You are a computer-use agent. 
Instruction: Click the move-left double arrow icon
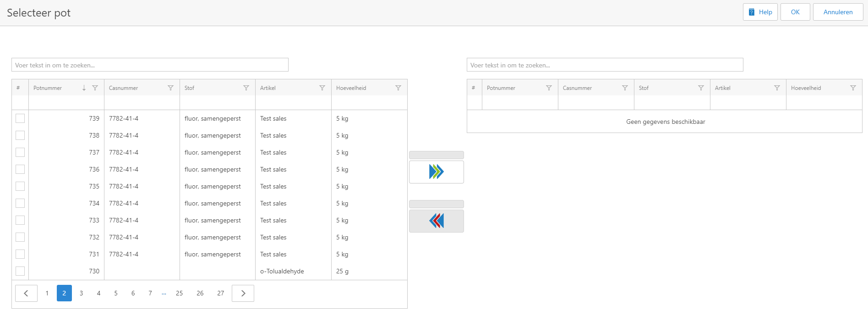[436, 221]
